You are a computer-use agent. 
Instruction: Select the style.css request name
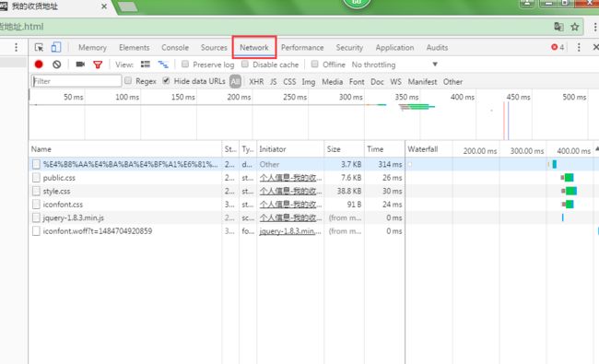pyautogui.click(x=56, y=192)
